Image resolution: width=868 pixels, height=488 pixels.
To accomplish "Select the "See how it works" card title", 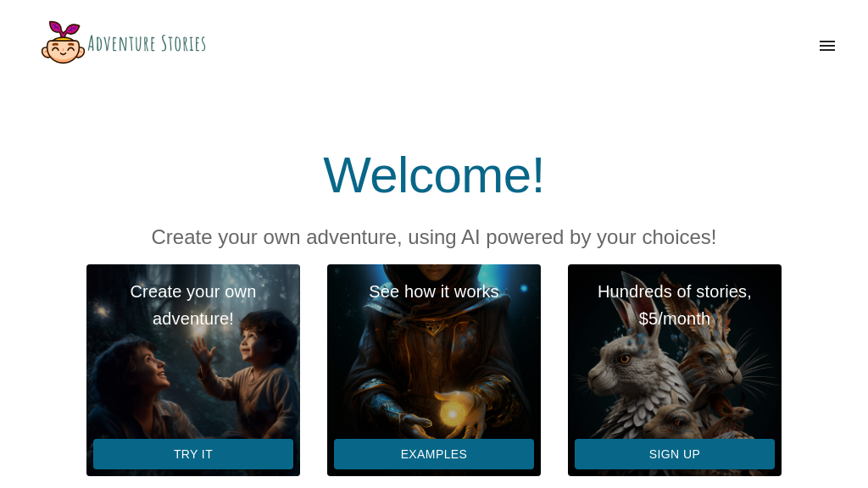I will (434, 291).
